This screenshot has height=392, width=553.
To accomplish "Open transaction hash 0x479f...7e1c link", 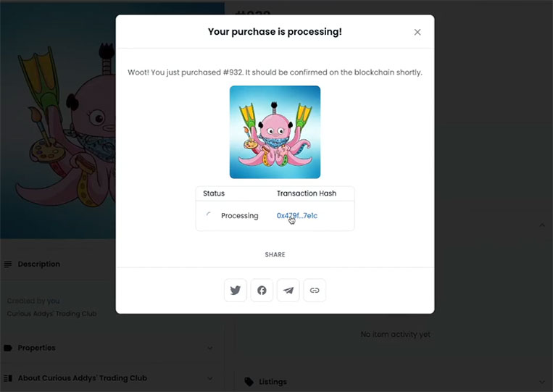I will click(297, 216).
